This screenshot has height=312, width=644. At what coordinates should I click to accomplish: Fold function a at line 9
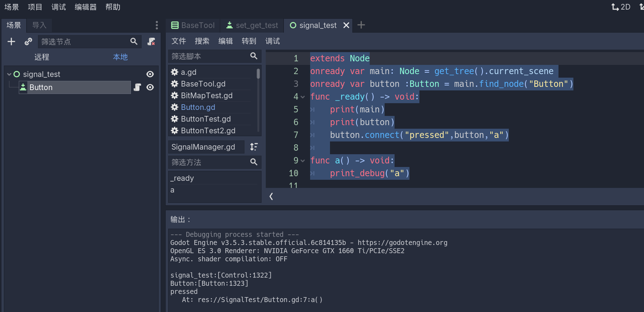[x=303, y=161]
